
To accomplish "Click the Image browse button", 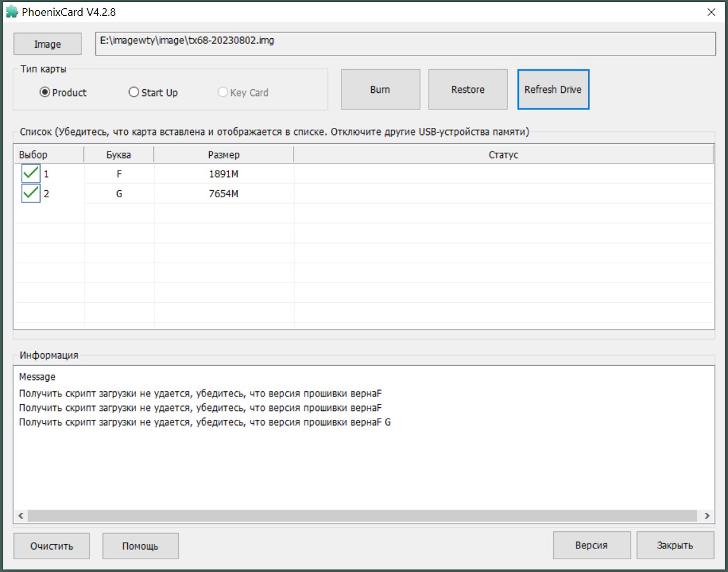I will [48, 44].
